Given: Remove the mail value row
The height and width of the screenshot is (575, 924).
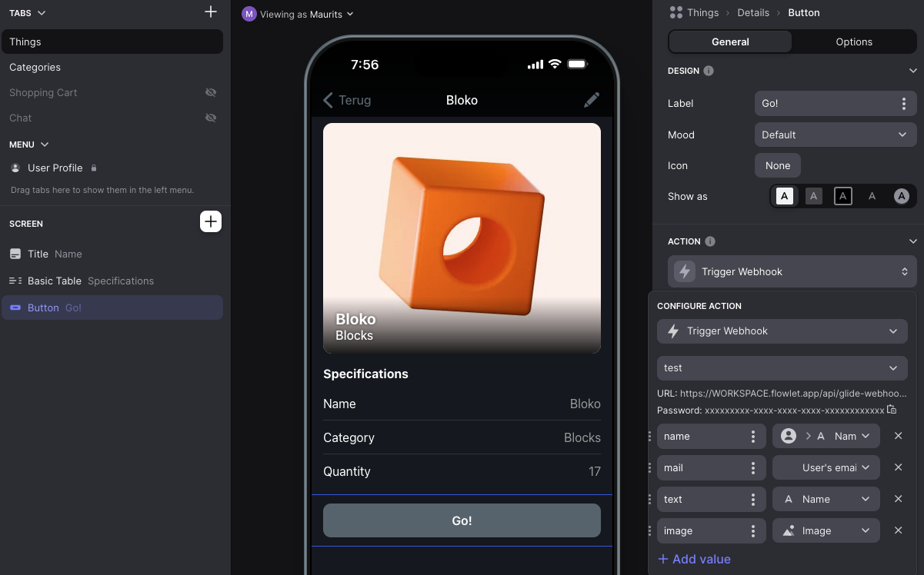Looking at the screenshot, I should 898,467.
